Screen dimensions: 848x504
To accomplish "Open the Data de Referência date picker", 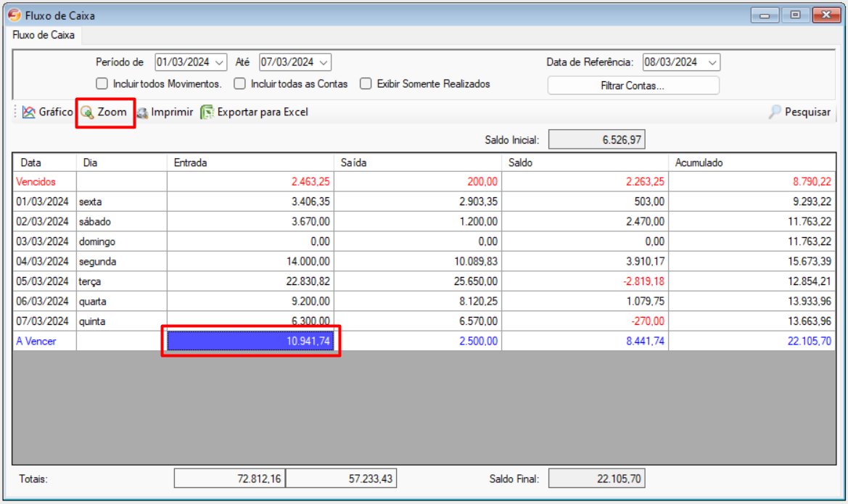I will [x=712, y=63].
